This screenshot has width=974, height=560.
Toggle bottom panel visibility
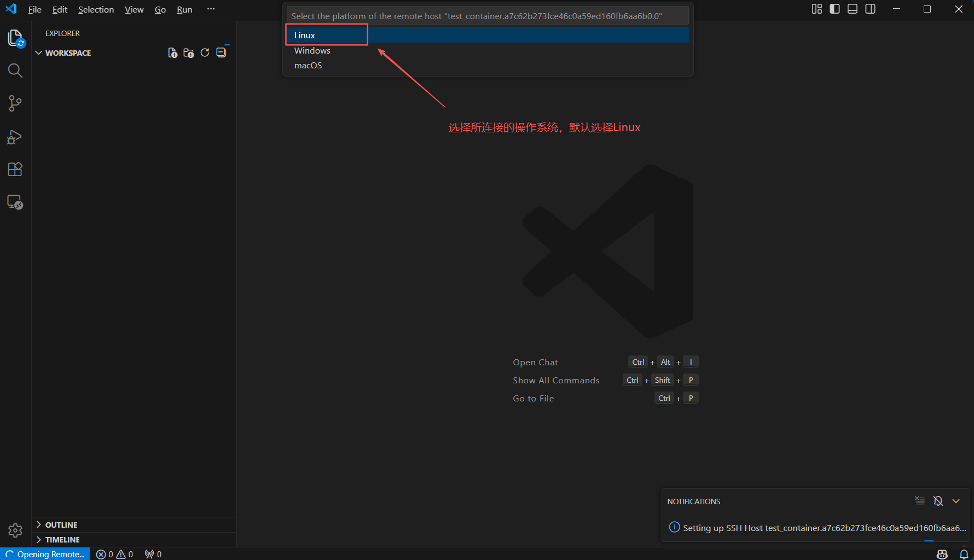(x=853, y=9)
